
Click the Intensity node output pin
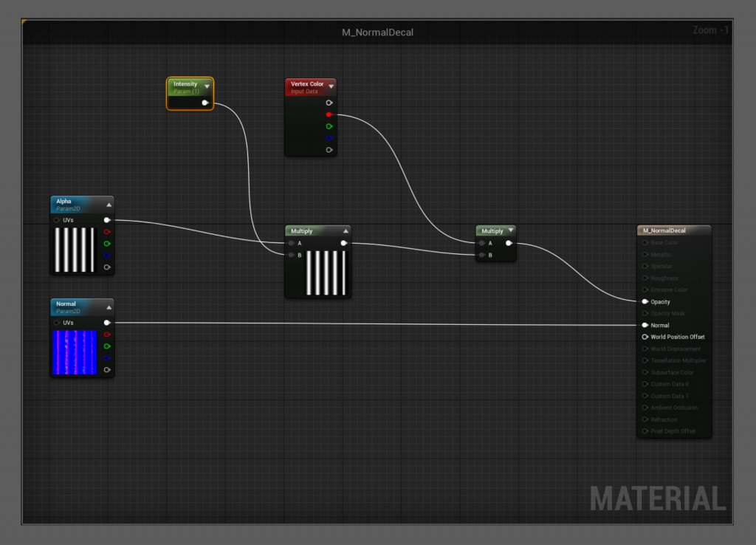pyautogui.click(x=205, y=103)
